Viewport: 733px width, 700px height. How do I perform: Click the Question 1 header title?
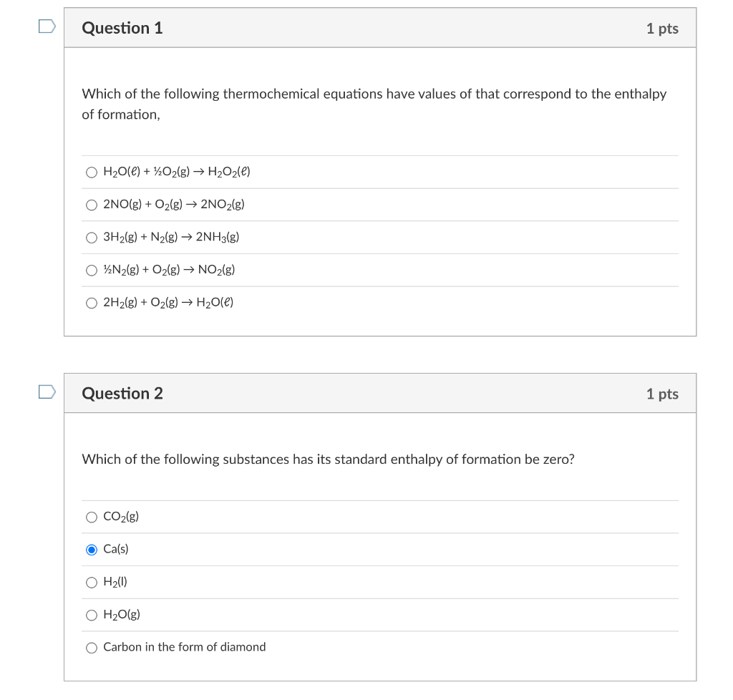[122, 28]
